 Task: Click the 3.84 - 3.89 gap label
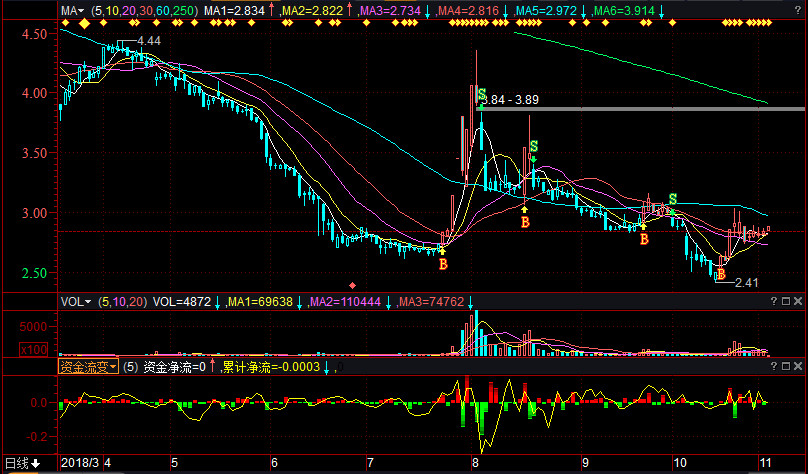pos(512,100)
